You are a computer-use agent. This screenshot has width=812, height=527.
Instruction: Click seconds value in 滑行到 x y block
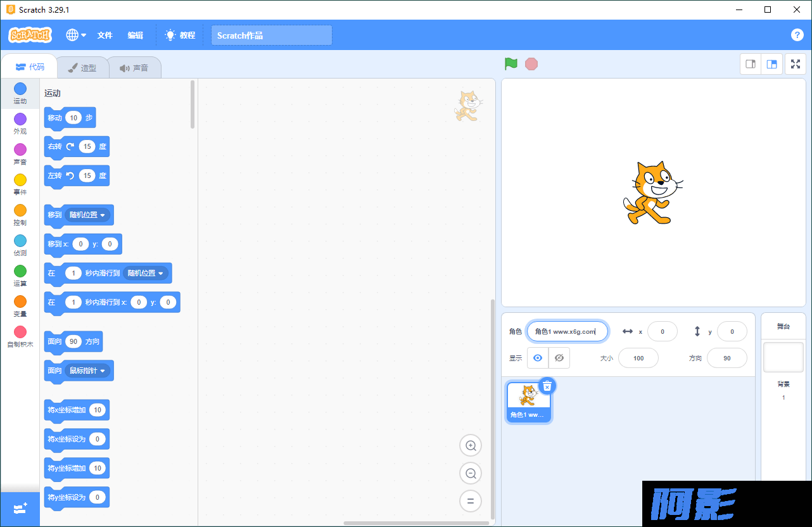pos(73,302)
